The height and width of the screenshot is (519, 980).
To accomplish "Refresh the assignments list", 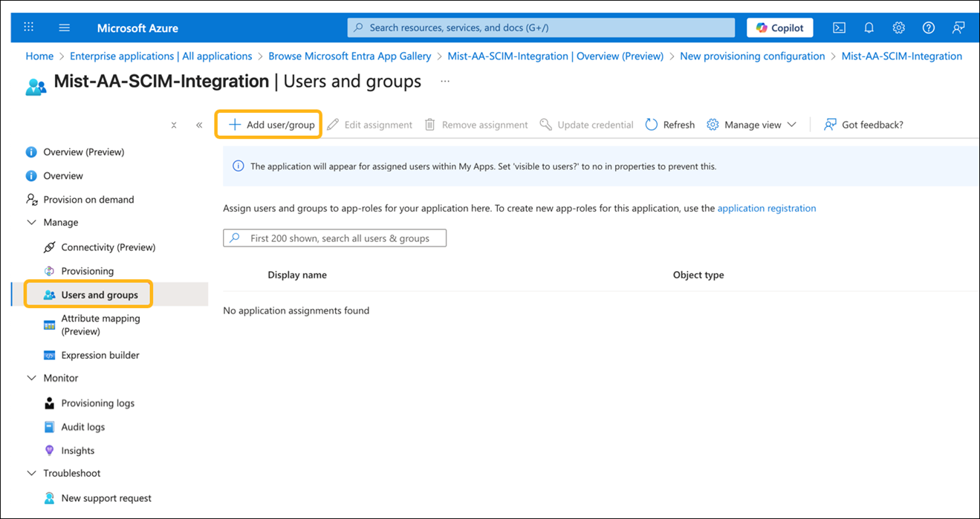I will pyautogui.click(x=669, y=124).
